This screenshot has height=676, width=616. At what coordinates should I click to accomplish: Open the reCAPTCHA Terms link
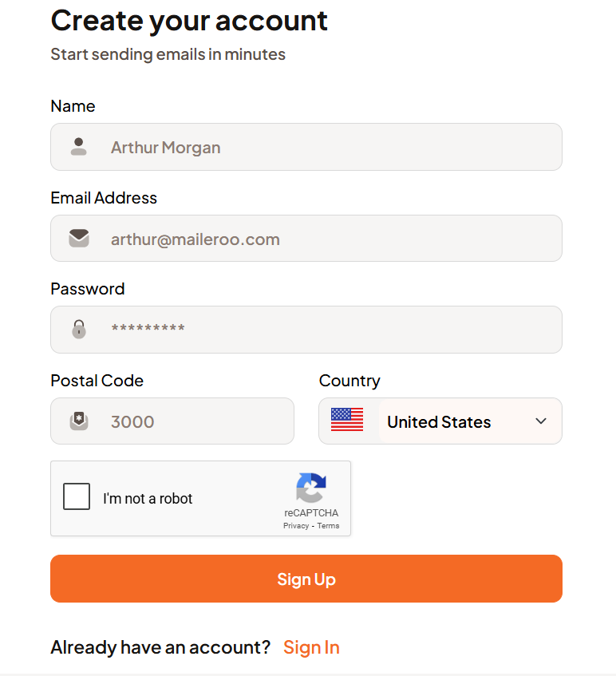coord(328,525)
